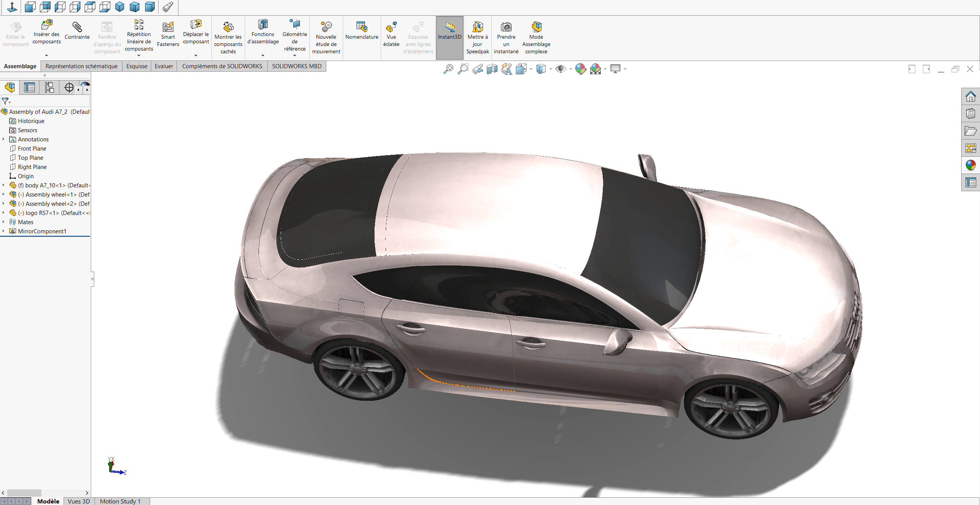Screen dimensions: 980x505
Task: Open SOLIDWORKS MBD tab
Action: (x=297, y=66)
